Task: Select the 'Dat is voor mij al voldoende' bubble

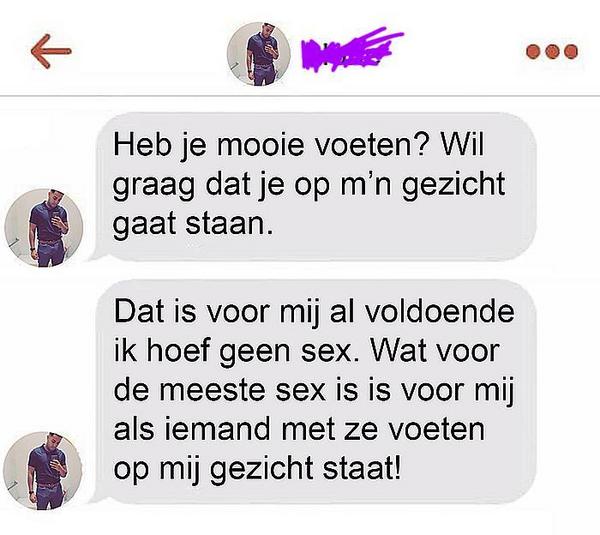Action: pos(314,392)
